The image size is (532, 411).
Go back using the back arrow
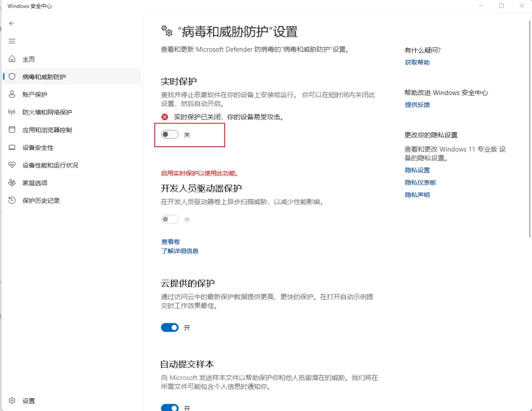point(12,24)
